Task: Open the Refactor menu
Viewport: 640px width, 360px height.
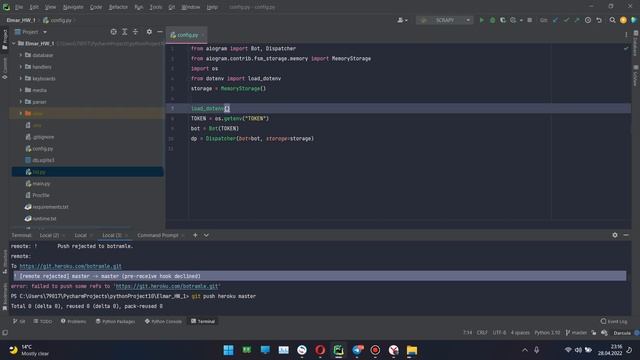Action: click(x=118, y=7)
